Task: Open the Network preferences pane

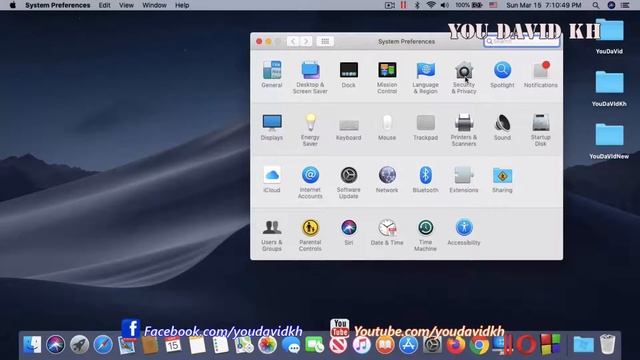Action: click(x=387, y=180)
